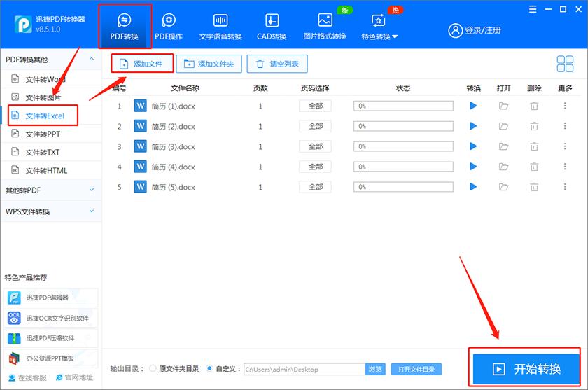Delete 简历 (4).docx with trash icon
Viewport: 588px width, 390px height.
tap(534, 167)
